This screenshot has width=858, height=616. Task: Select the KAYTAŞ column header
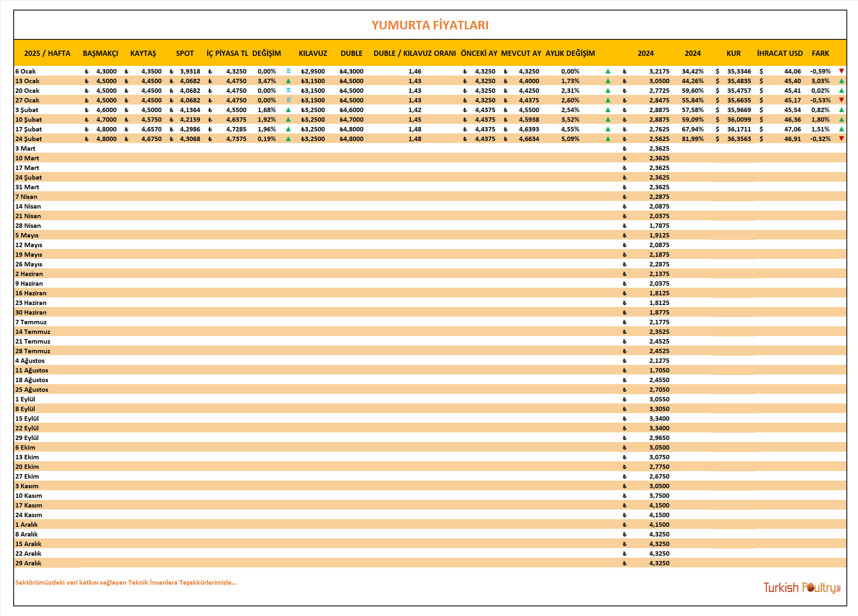click(x=143, y=53)
